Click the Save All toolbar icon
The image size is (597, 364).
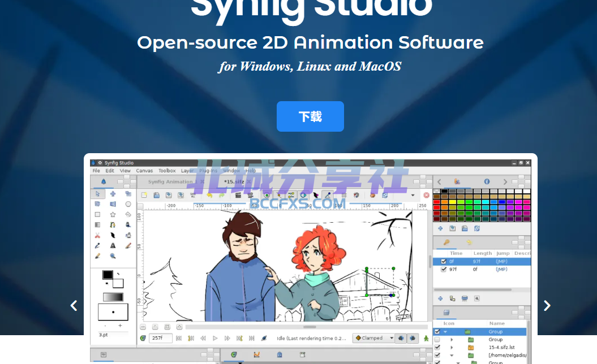192,195
